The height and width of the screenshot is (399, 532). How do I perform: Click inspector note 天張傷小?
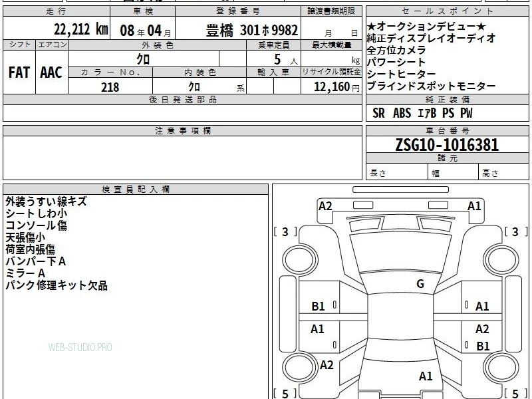[x=25, y=237]
